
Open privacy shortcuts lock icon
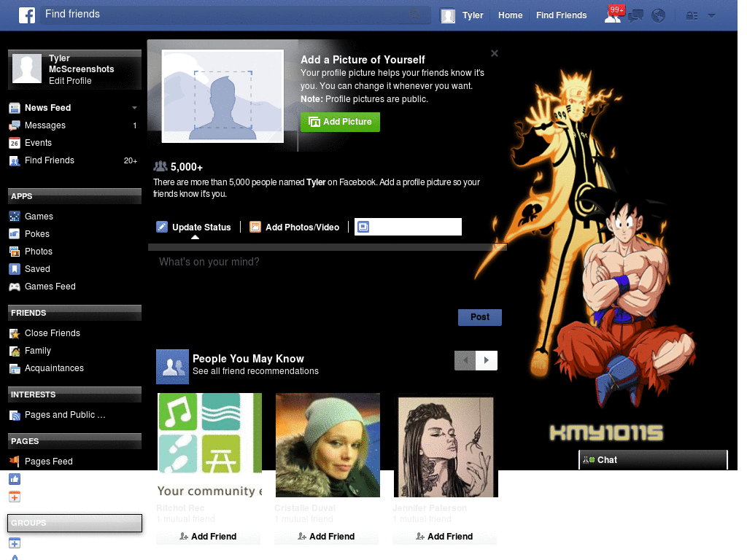tap(690, 15)
